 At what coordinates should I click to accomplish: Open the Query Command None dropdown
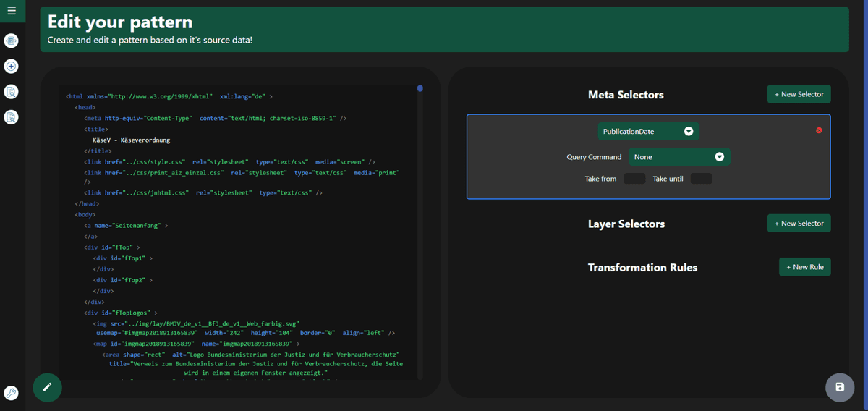(x=679, y=157)
